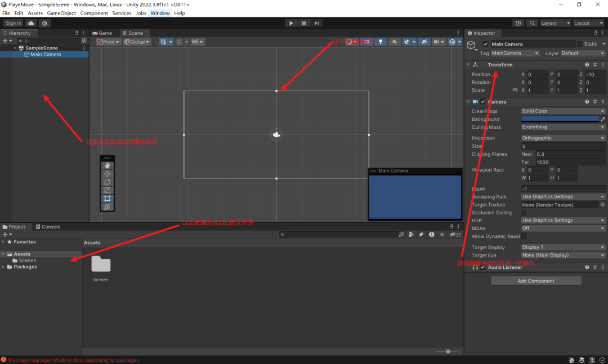608x364 pixels.
Task: Open the Undo History icon
Action: (518, 23)
